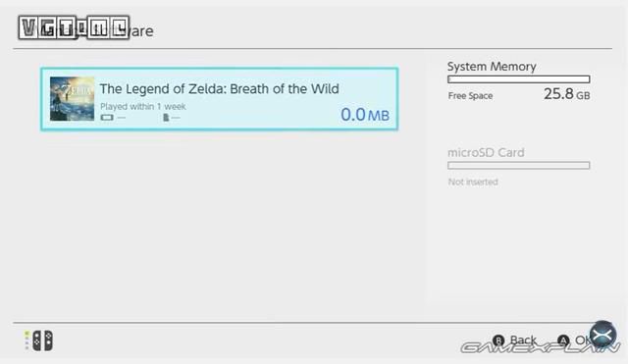Viewport: 628px width, 364px height.
Task: Click the GameXplain watermark logo
Action: [541, 347]
